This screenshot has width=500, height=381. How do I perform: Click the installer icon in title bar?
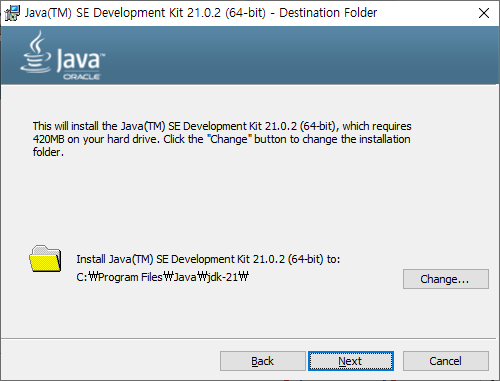[12, 13]
